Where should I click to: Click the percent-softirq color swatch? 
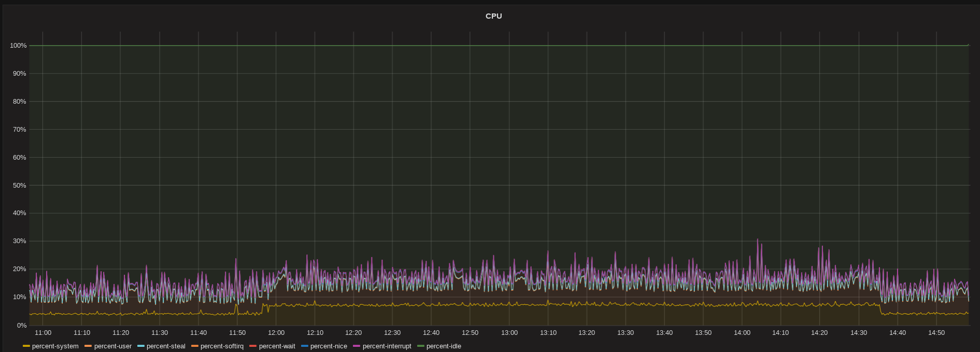pyautogui.click(x=195, y=346)
